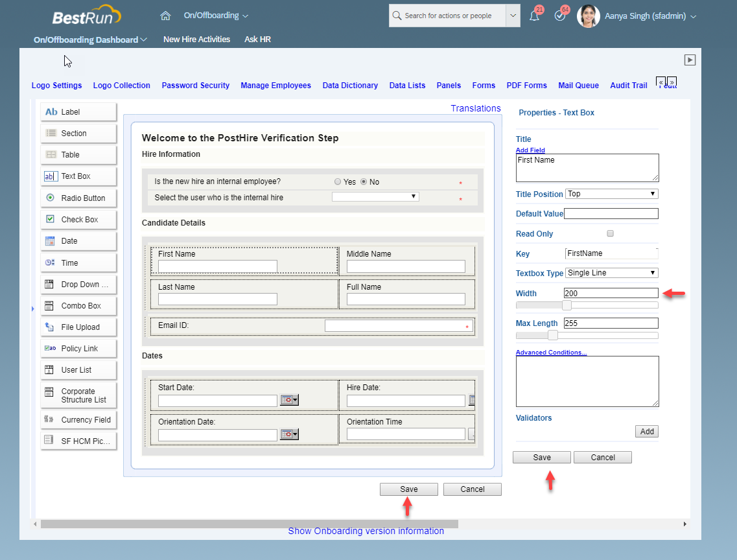Open the Ask HR tab
Viewport: 737px width, 560px height.
(x=257, y=40)
